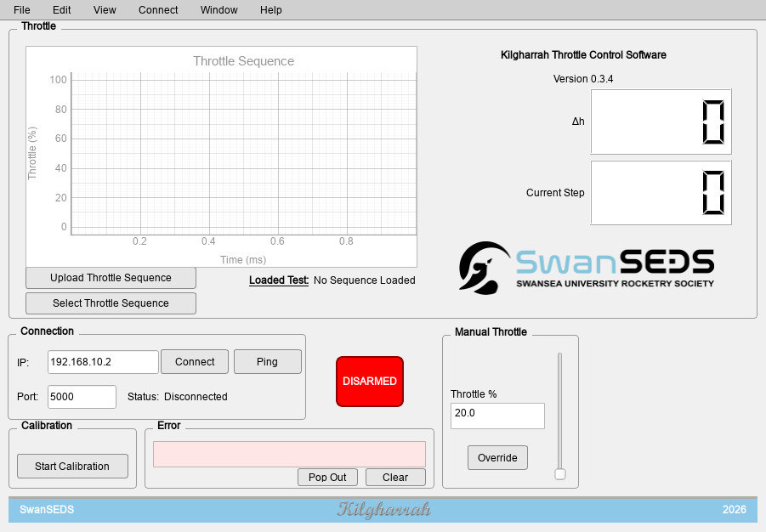Click the Override throttle button
766x532 pixels.
[x=497, y=458]
